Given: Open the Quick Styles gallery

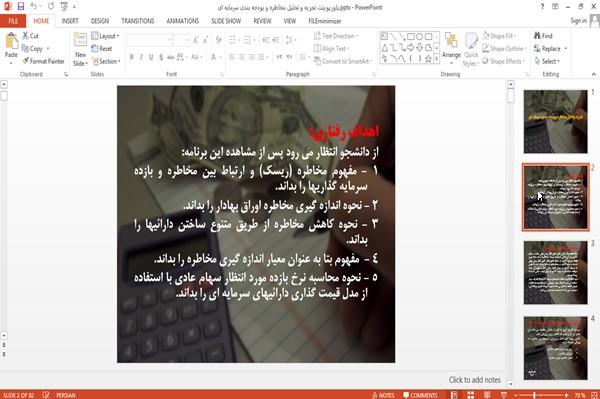Looking at the screenshot, I should pyautogui.click(x=471, y=50).
